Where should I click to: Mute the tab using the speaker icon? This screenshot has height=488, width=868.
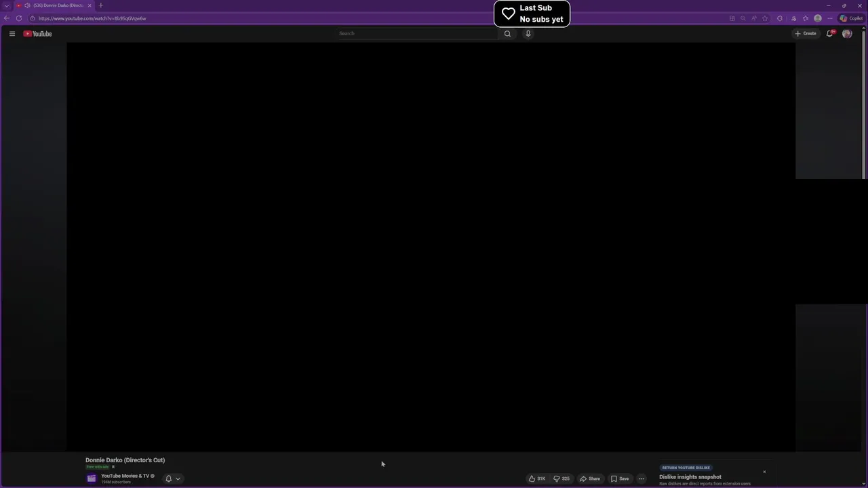pyautogui.click(x=27, y=5)
